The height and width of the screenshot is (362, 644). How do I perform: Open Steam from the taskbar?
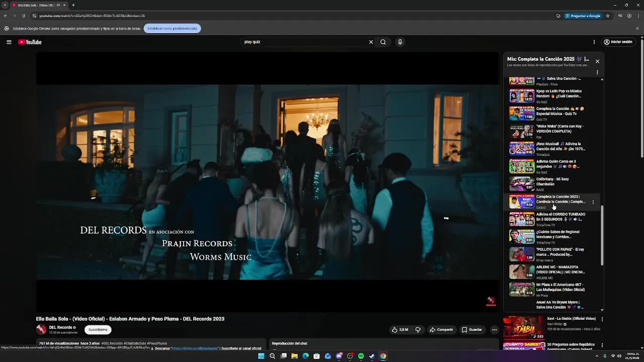pyautogui.click(x=372, y=356)
